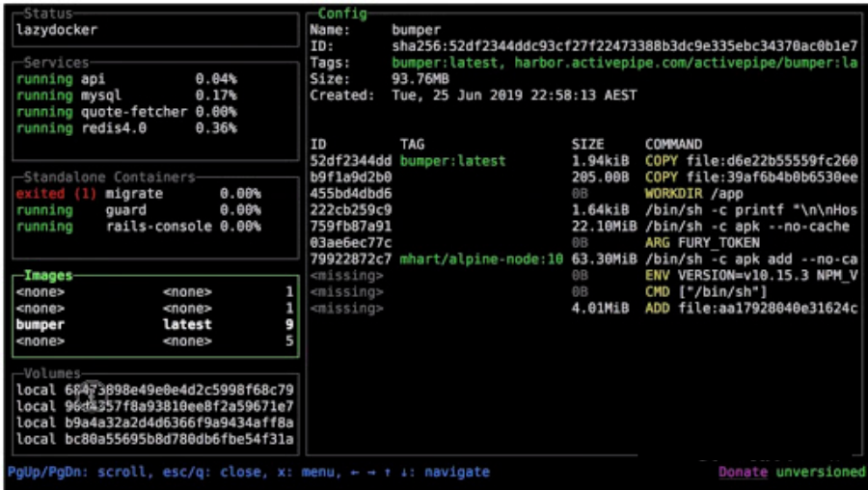Click layer ID 03ae6ec77c
Screen dimensions: 868x490
pyautogui.click(x=351, y=243)
